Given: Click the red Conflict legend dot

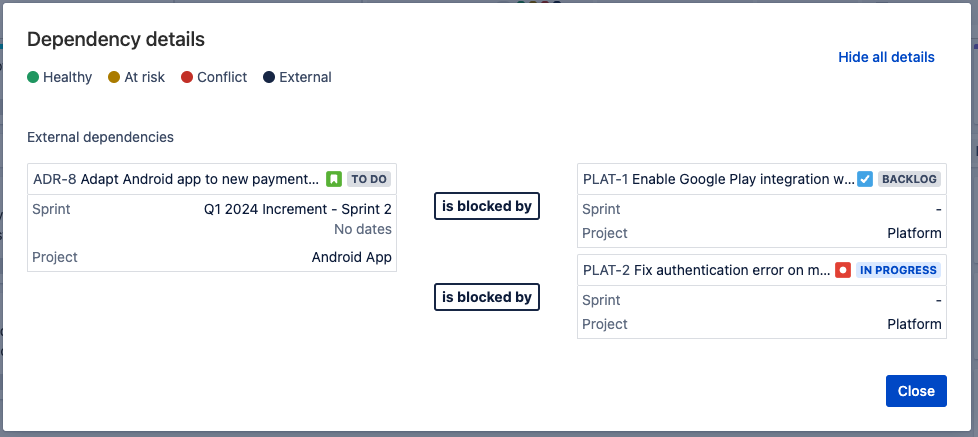Looking at the screenshot, I should 187,77.
